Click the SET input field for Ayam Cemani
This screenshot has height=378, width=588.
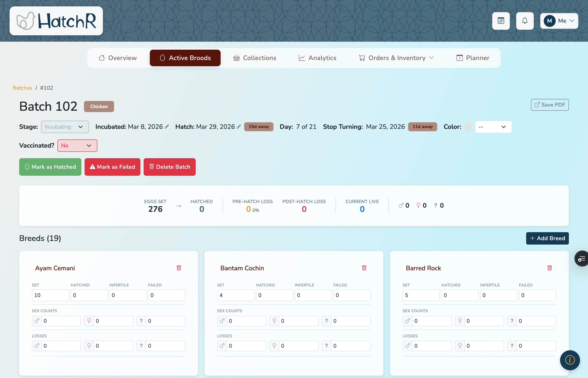pyautogui.click(x=50, y=295)
